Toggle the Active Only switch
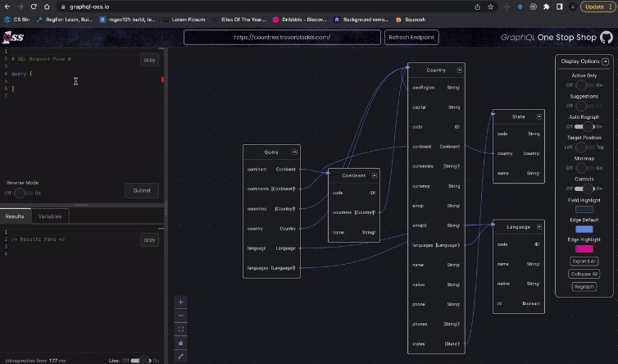 pos(584,84)
